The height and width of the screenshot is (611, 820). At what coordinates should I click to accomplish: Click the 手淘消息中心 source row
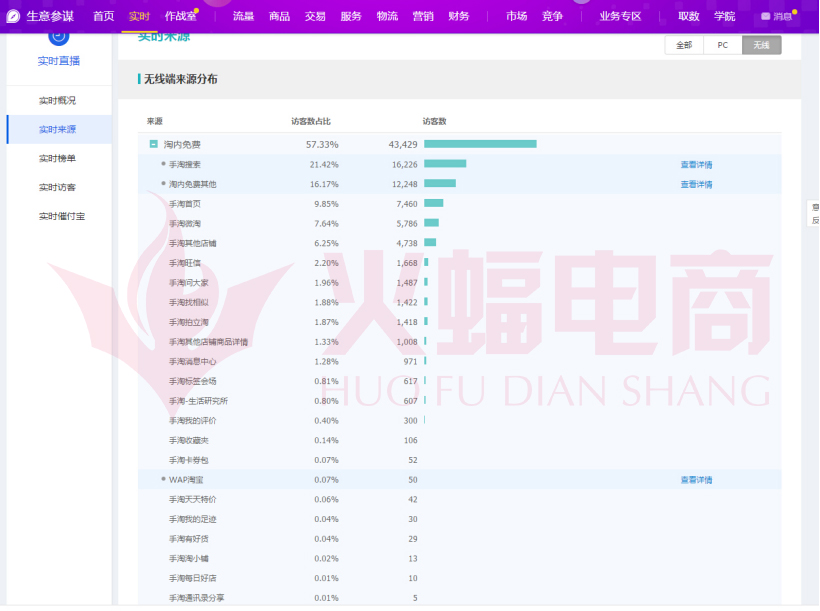point(460,361)
